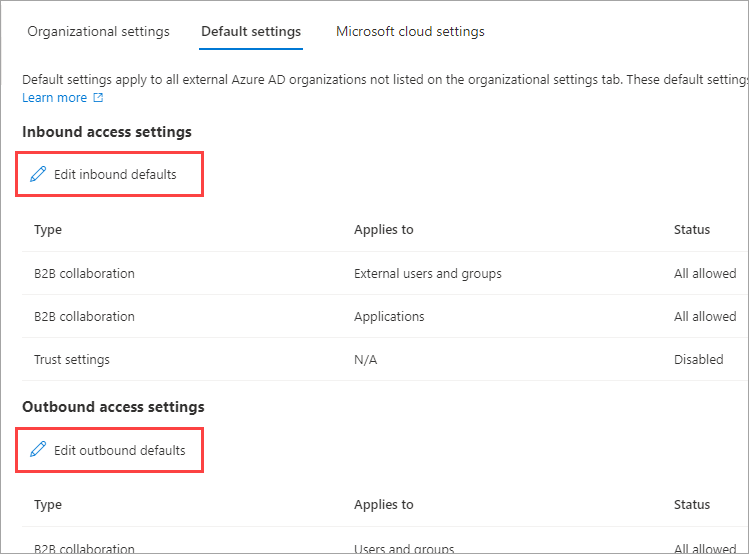Click the Edit inbound defaults label
Image resolution: width=749 pixels, height=554 pixels.
(x=115, y=174)
